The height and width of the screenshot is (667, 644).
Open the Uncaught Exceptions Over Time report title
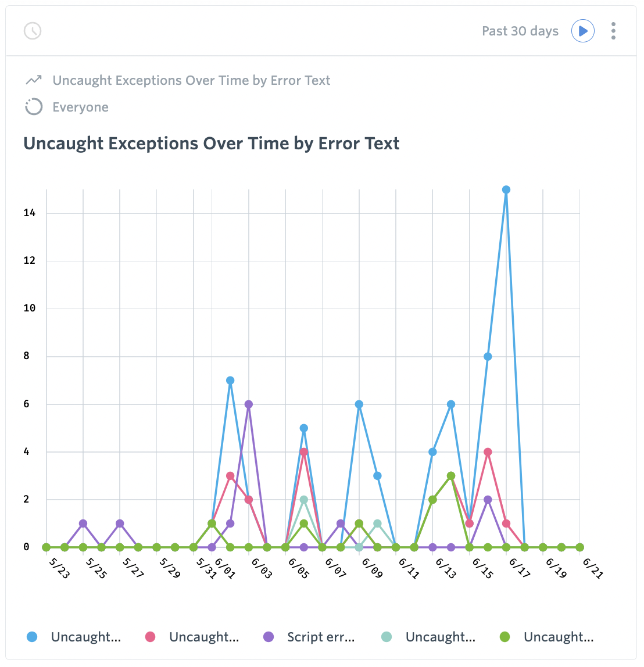tap(211, 143)
